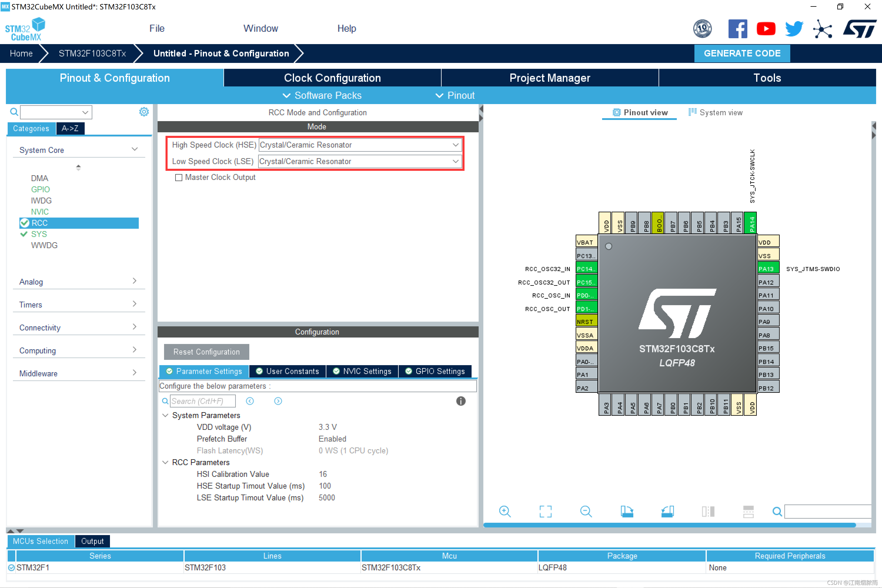Click the rotate counterclockwise pinout icon
Screen dimensions: 882x588
tap(667, 511)
